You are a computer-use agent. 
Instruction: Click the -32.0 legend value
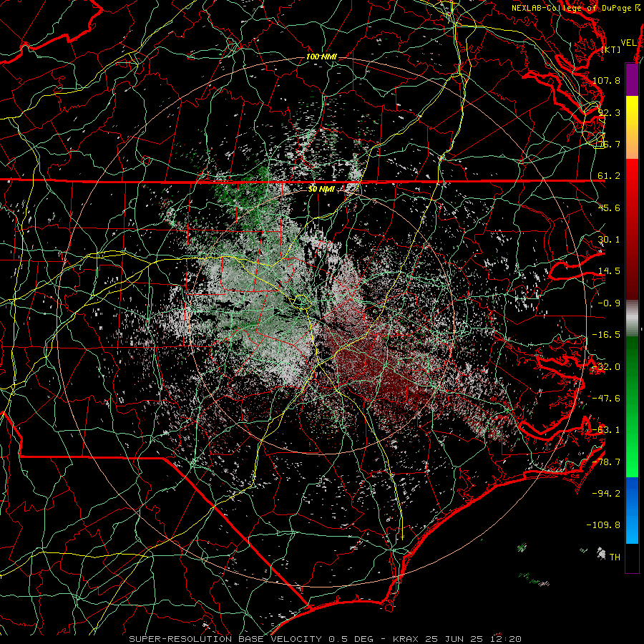pyautogui.click(x=606, y=367)
